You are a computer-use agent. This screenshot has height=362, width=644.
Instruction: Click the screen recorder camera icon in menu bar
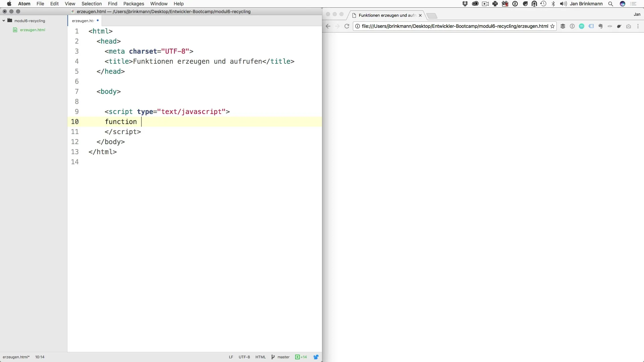click(x=485, y=4)
